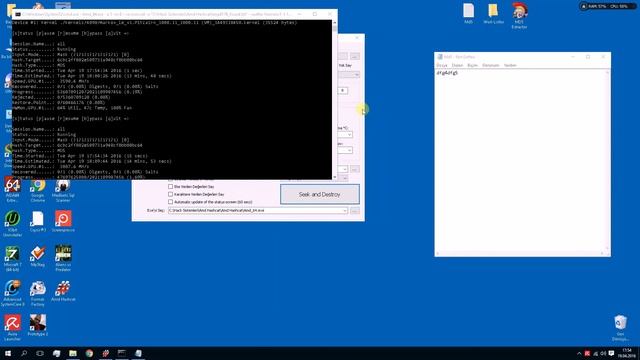
Task: Open File Explorer from the taskbar
Action: coord(73,353)
